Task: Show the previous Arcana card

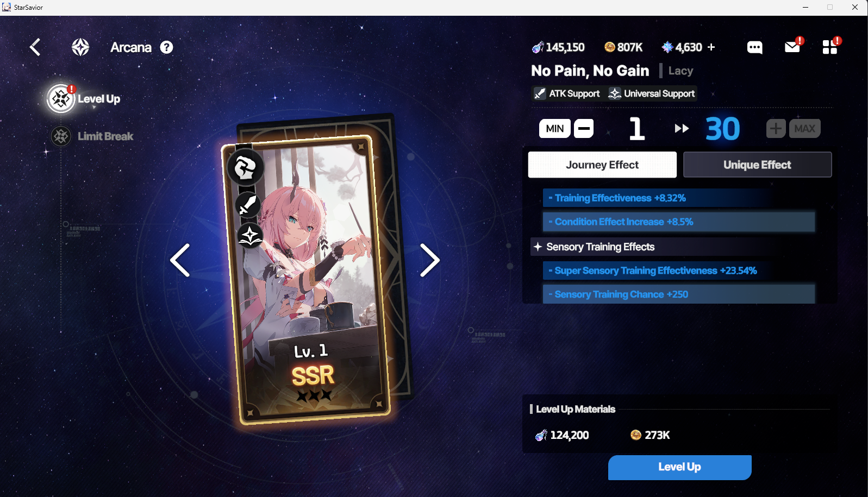Action: click(180, 261)
